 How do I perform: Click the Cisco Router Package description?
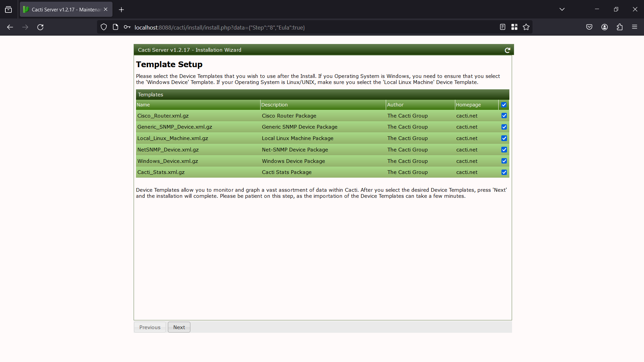pyautogui.click(x=289, y=116)
